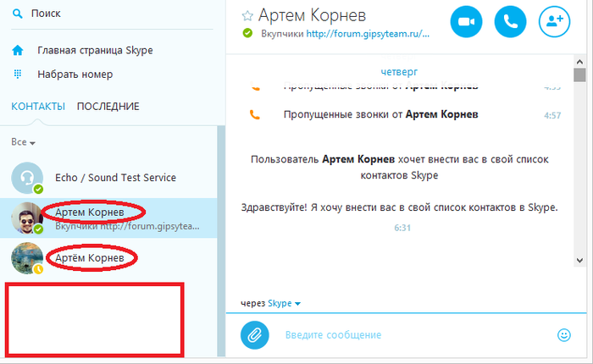Select the away contact Артём Корнев
The image size is (593, 364).
[108, 258]
